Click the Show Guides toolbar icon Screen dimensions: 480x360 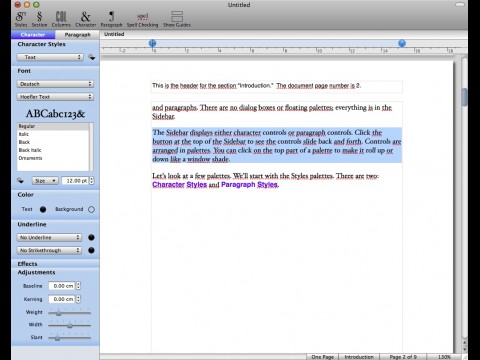177,19
